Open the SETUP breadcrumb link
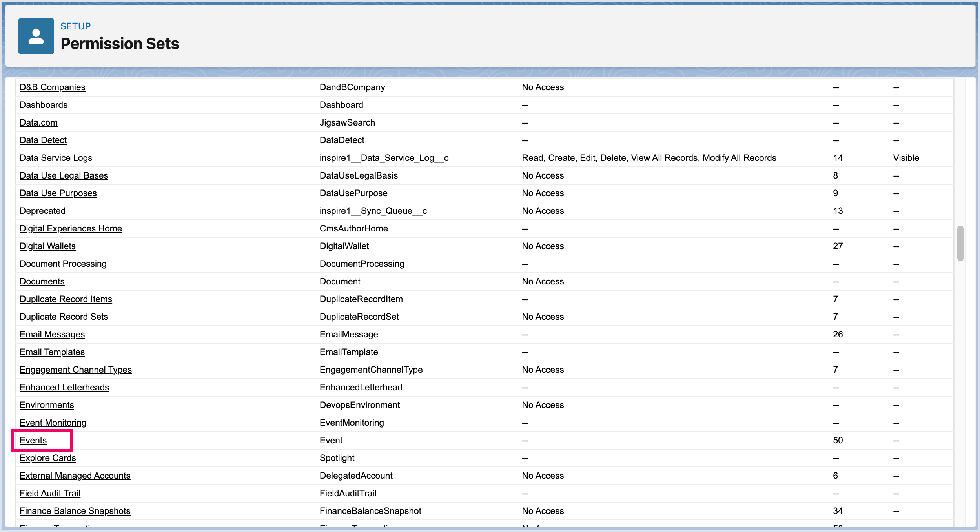Viewport: 980px width, 532px height. tap(75, 26)
